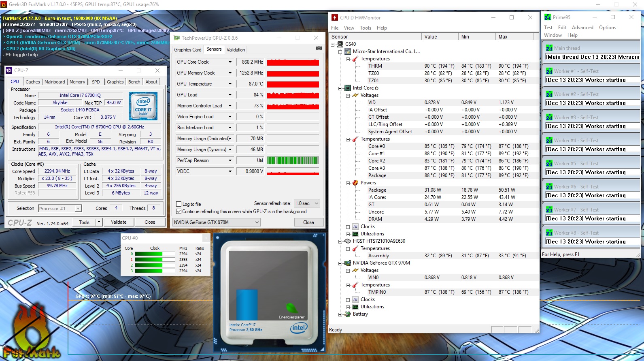
Task: Click Worker #8 Self-Test window icon
Action: pyautogui.click(x=549, y=233)
